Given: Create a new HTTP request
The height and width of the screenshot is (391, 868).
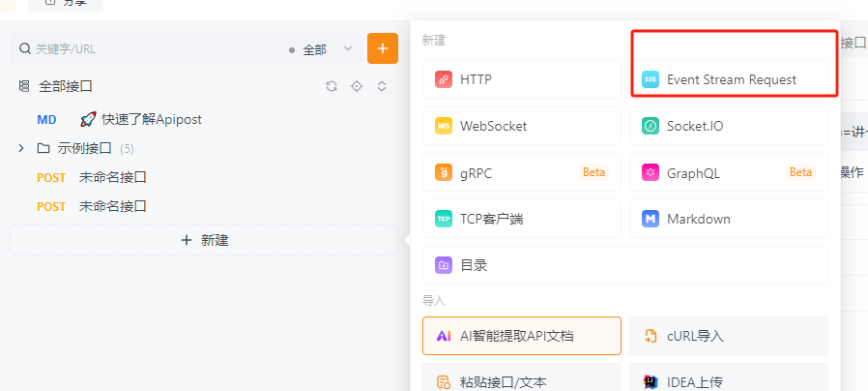Looking at the screenshot, I should click(521, 79).
